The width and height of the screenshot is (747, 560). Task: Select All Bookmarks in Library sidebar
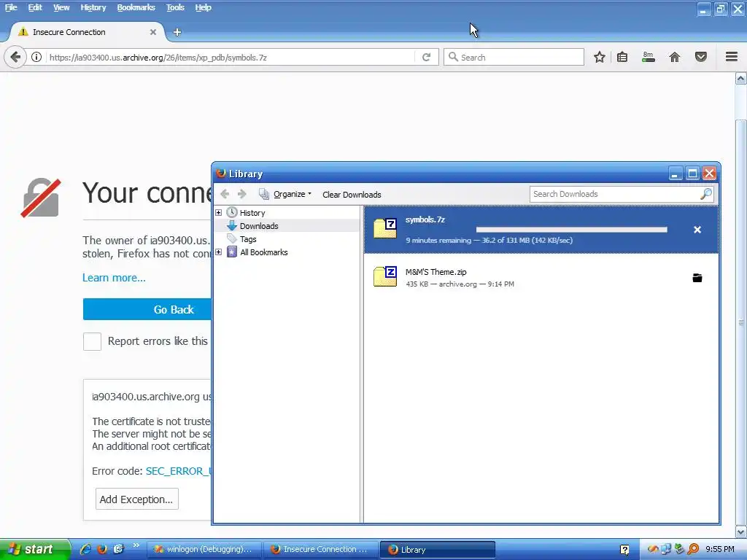pyautogui.click(x=264, y=252)
